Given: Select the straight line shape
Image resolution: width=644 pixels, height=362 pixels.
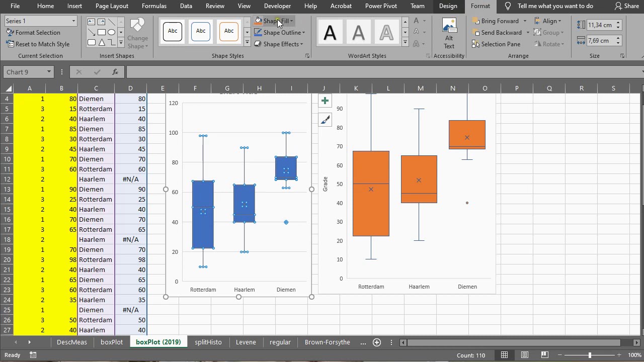Looking at the screenshot, I should (111, 23).
